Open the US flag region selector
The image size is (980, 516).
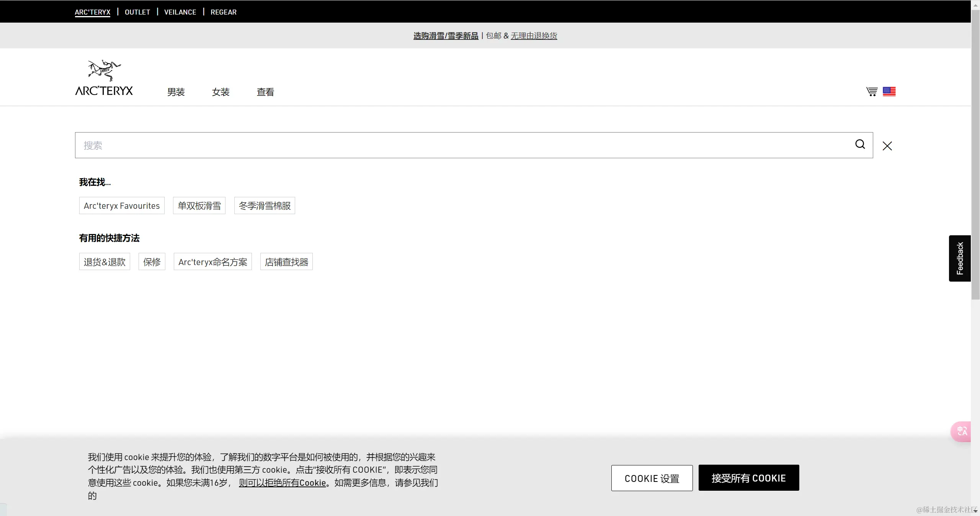click(889, 92)
